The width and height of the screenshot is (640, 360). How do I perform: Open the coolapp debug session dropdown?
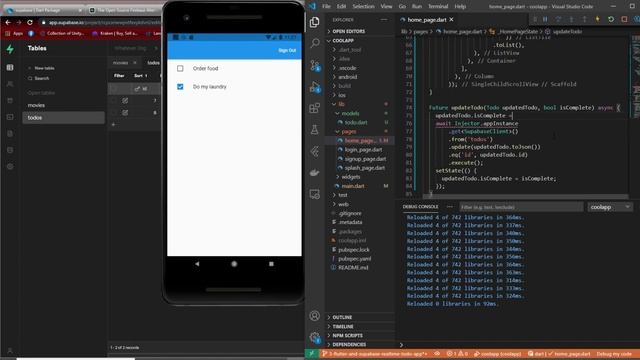pos(610,207)
